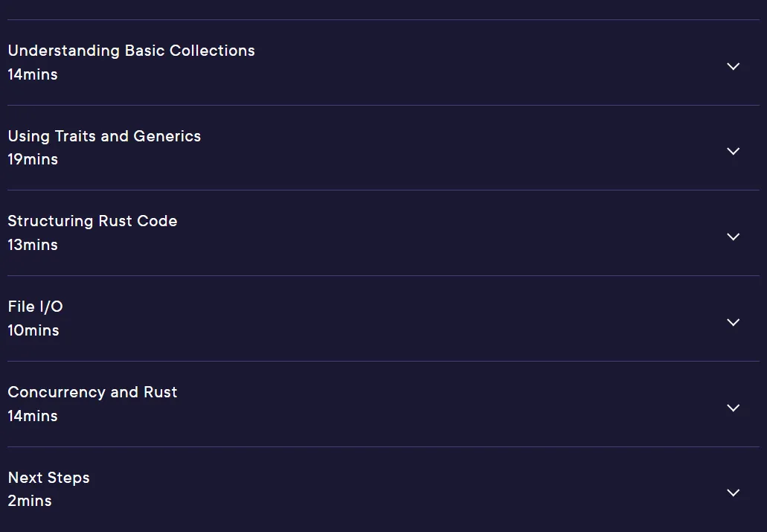Click the 13mins duration label

pos(33,245)
